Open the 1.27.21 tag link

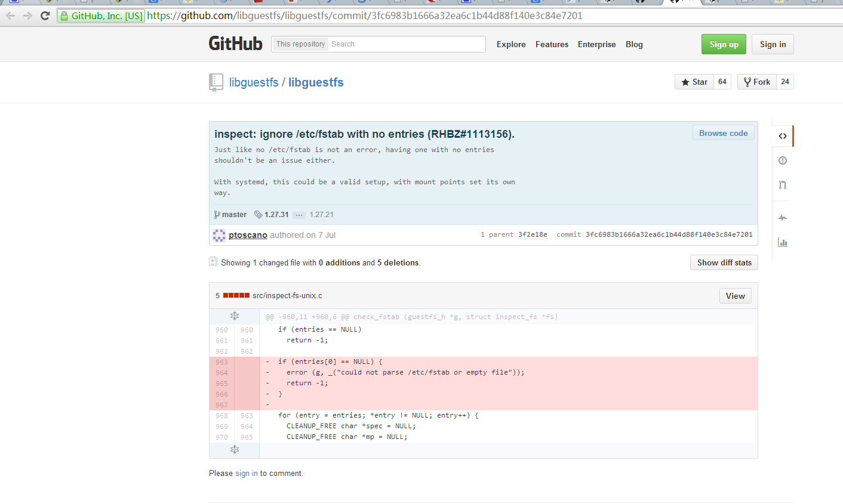pyautogui.click(x=321, y=215)
